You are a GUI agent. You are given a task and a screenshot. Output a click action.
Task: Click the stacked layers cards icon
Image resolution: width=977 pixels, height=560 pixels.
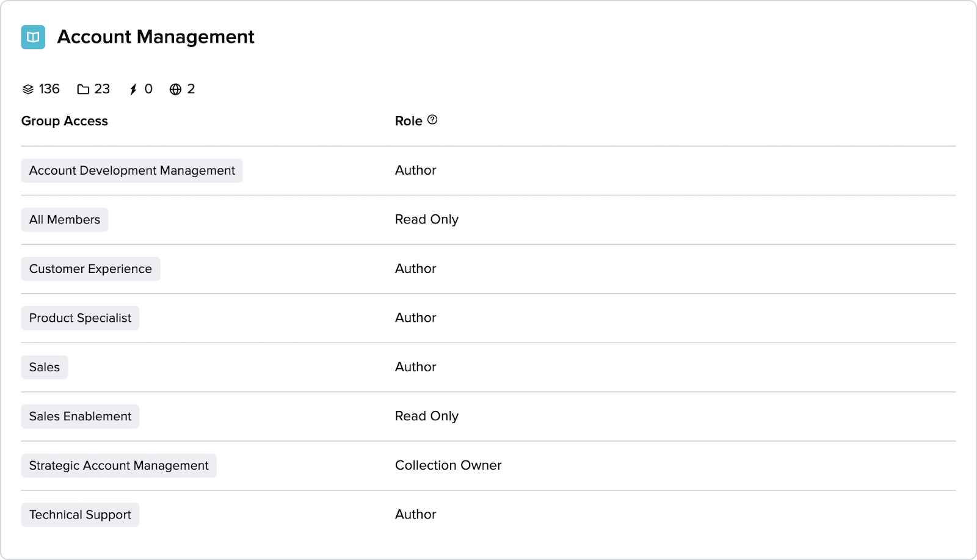pos(28,89)
